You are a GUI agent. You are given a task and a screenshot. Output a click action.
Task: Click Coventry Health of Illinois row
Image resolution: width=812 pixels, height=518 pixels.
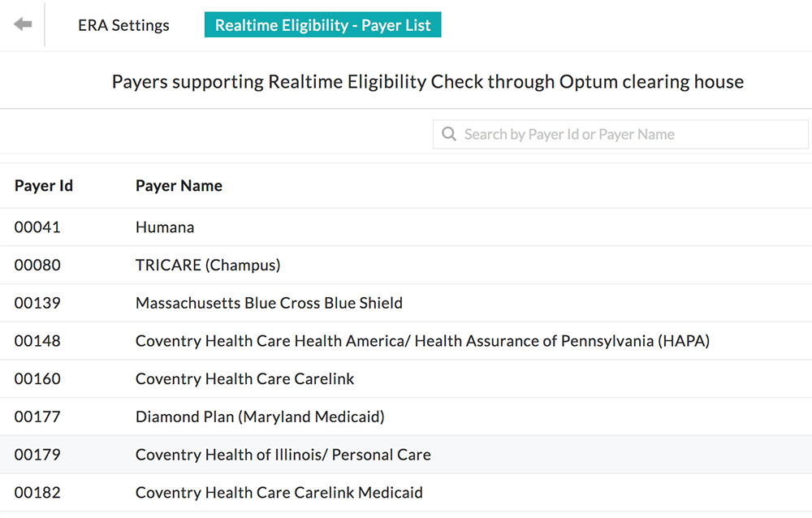283,455
